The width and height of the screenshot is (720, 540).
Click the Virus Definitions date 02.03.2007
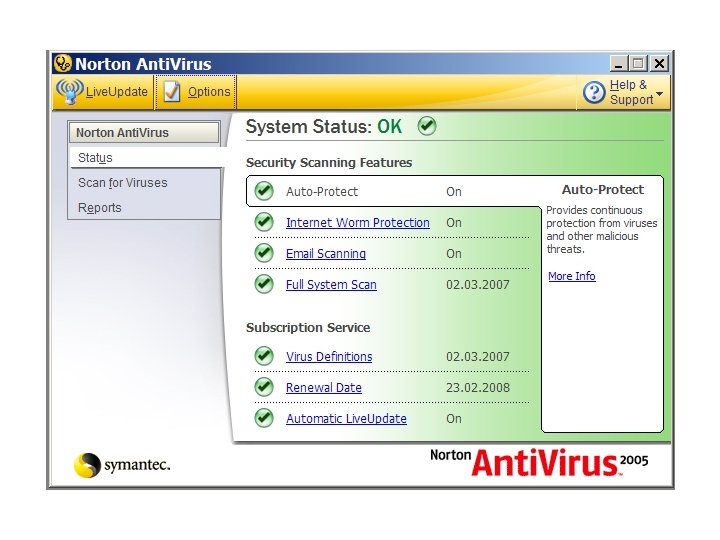(x=478, y=357)
